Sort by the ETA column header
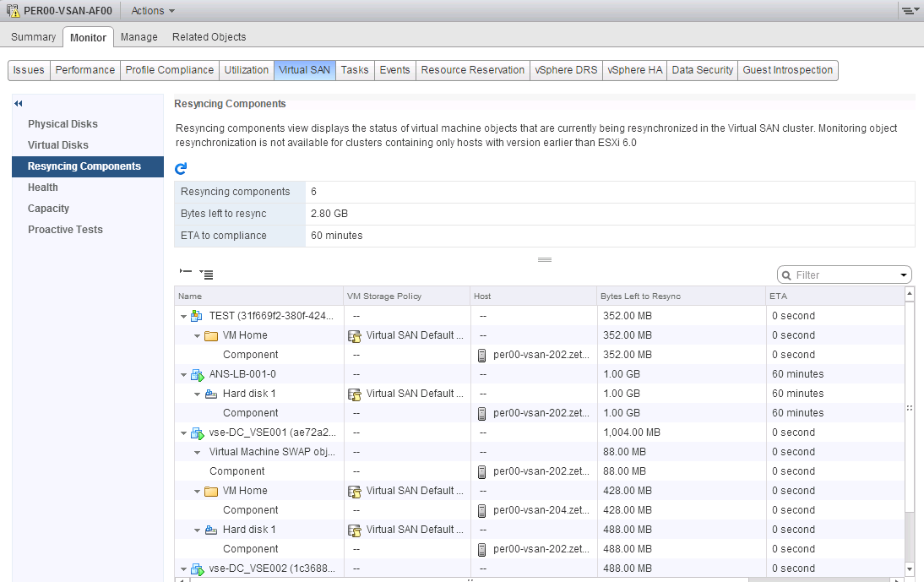 (834, 296)
